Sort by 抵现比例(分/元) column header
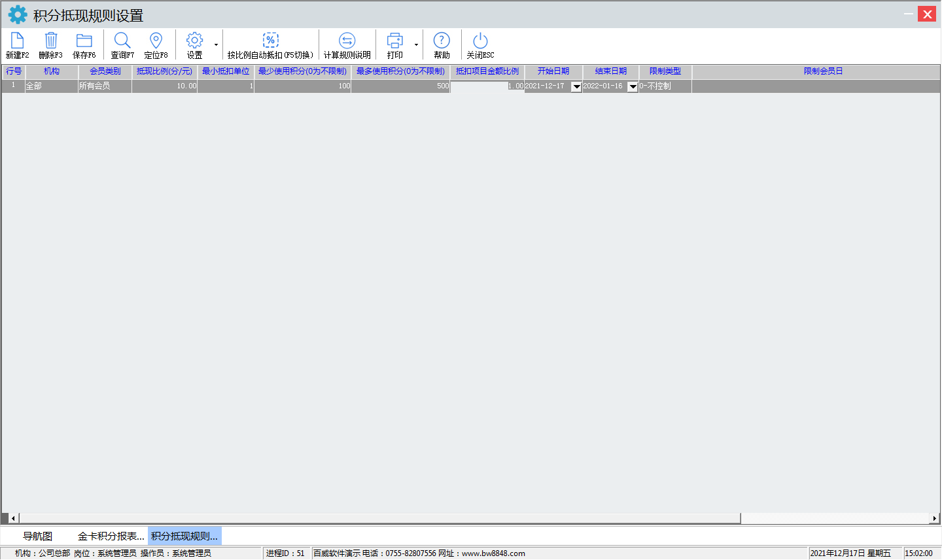The height and width of the screenshot is (560, 942). pos(164,71)
